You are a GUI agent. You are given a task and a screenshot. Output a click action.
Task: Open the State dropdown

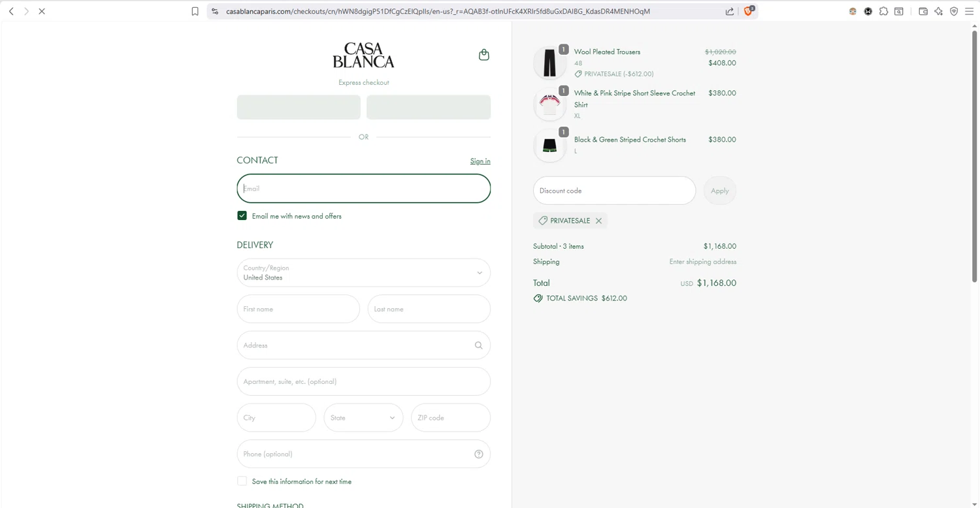pyautogui.click(x=364, y=418)
